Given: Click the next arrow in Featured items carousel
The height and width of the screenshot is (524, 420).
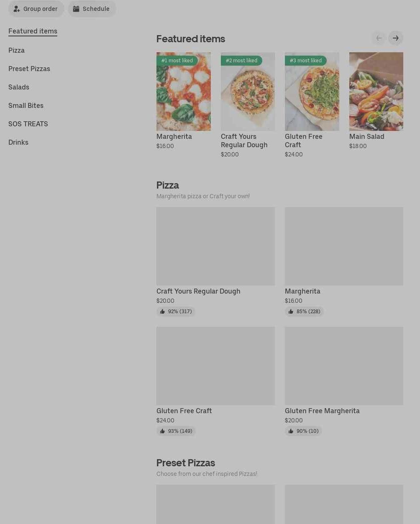Looking at the screenshot, I should click(395, 38).
